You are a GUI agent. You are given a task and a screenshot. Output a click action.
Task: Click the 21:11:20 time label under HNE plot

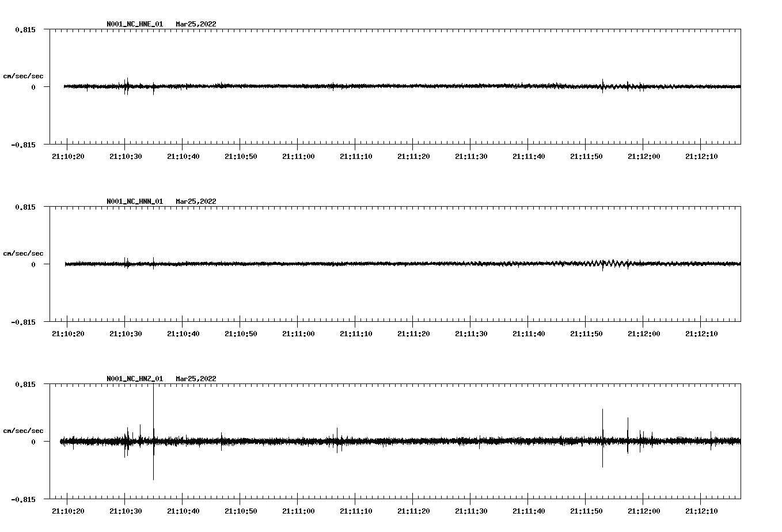pyautogui.click(x=413, y=156)
